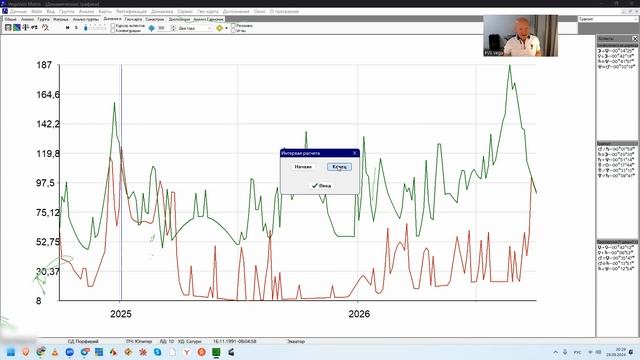Click the date '16.11.1991-08:04:58' in status bar
The image size is (640, 360).
pyautogui.click(x=234, y=341)
